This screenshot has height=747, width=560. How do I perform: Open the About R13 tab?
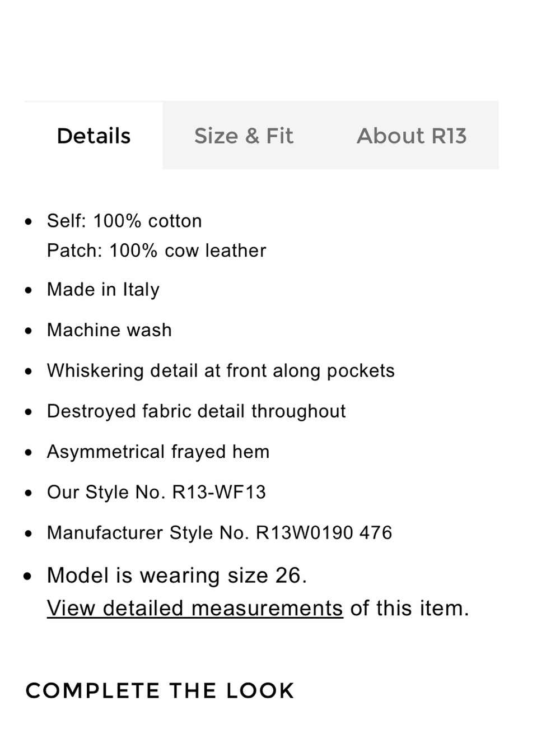click(x=412, y=136)
